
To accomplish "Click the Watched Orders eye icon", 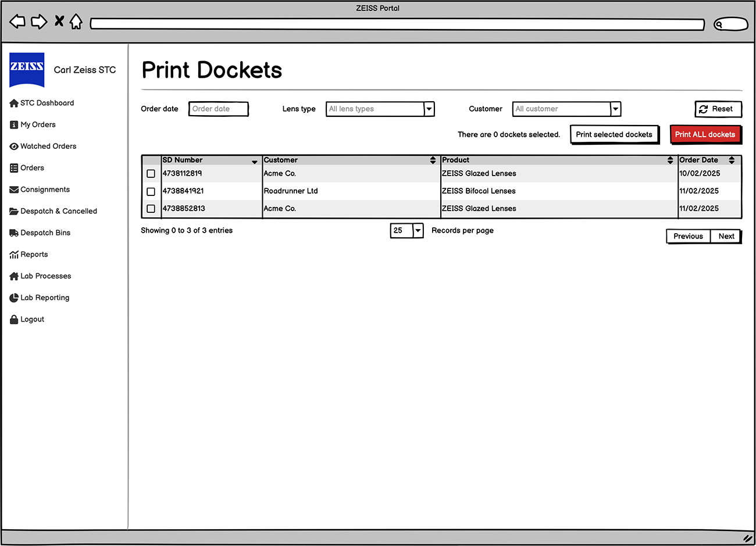I will (x=14, y=147).
